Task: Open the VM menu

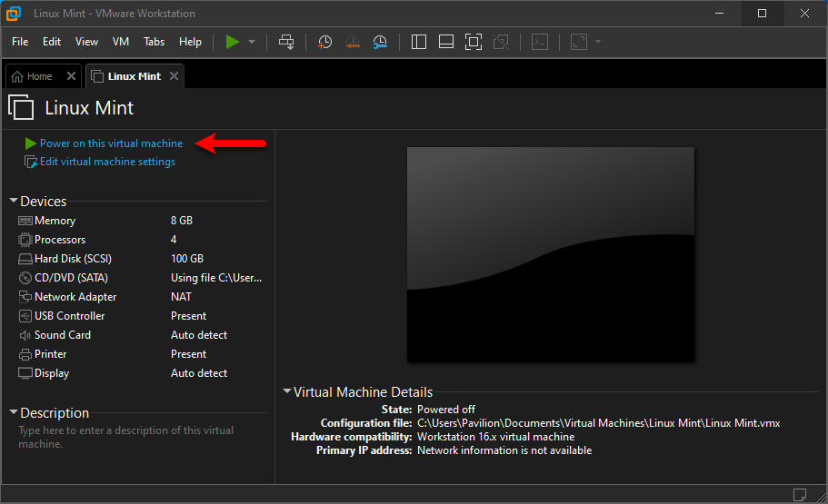Action: 121,42
